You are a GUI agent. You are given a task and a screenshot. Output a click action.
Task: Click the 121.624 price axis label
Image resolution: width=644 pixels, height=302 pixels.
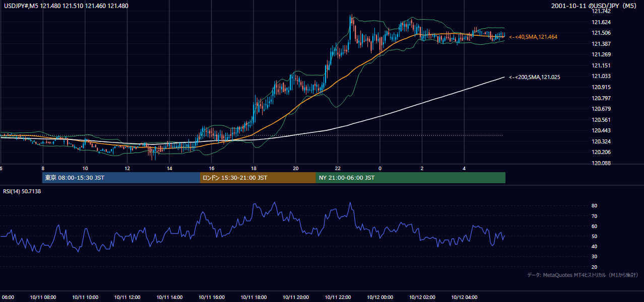tap(601, 22)
